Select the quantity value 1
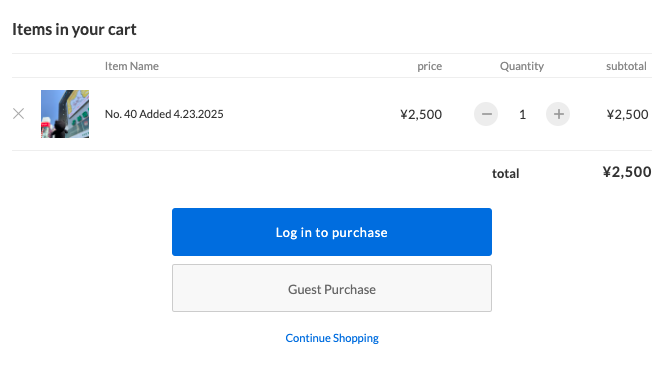The image size is (662, 366). (522, 114)
